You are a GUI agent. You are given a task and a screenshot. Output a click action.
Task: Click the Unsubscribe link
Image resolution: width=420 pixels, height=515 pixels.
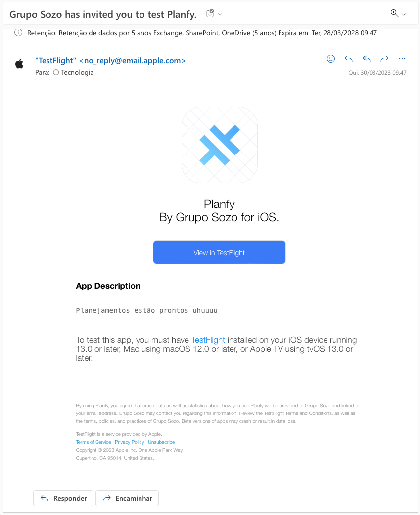161,442
